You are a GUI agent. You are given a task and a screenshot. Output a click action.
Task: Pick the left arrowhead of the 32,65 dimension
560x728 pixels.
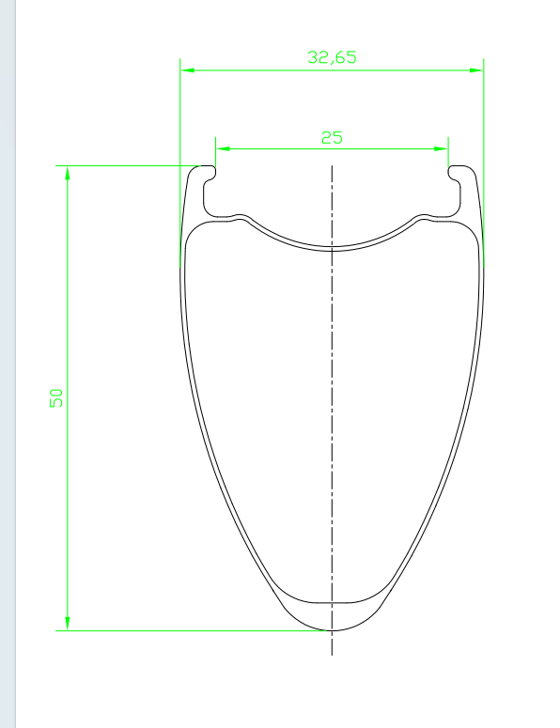click(187, 70)
